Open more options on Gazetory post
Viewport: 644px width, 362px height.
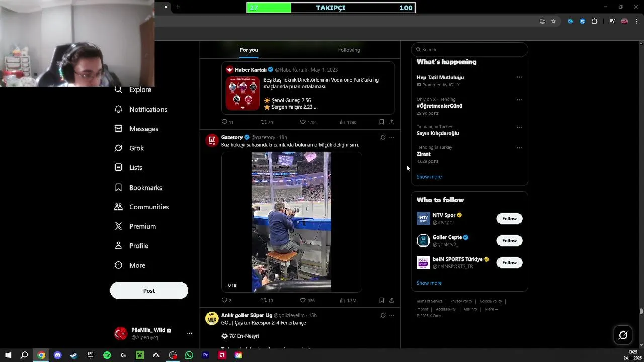392,137
